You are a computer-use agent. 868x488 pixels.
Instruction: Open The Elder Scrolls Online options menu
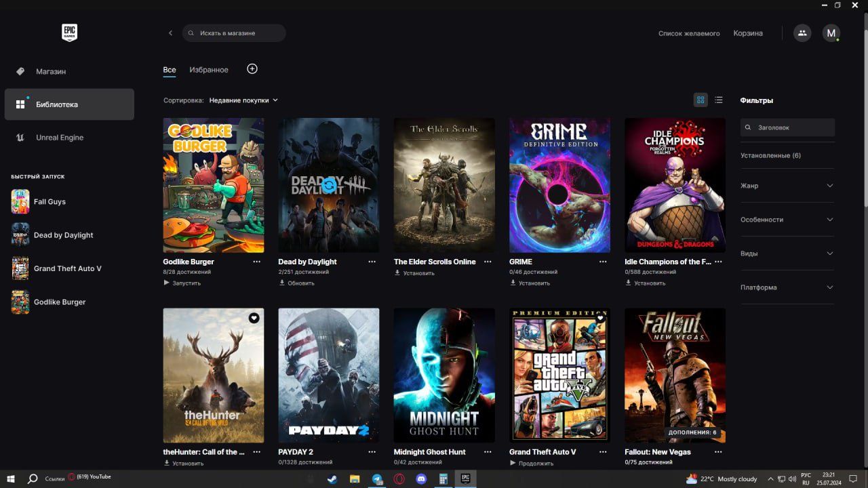[x=488, y=262]
